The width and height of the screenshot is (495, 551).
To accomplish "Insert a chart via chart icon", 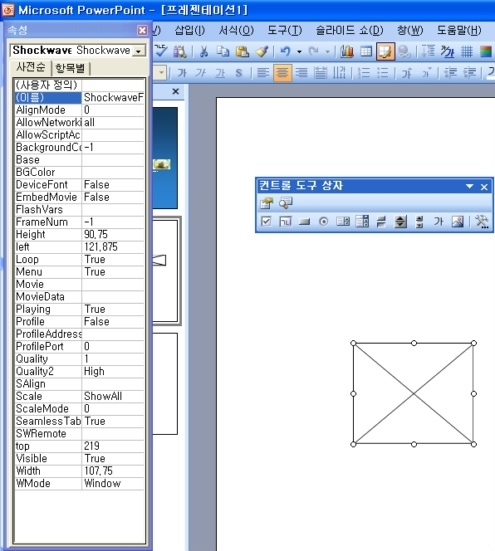I will (347, 52).
